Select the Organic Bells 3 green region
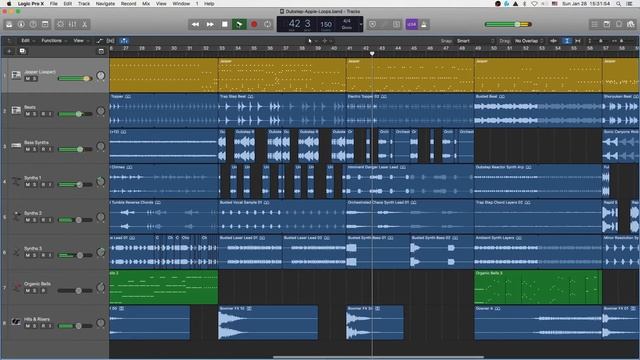640x360 pixels. point(538,287)
